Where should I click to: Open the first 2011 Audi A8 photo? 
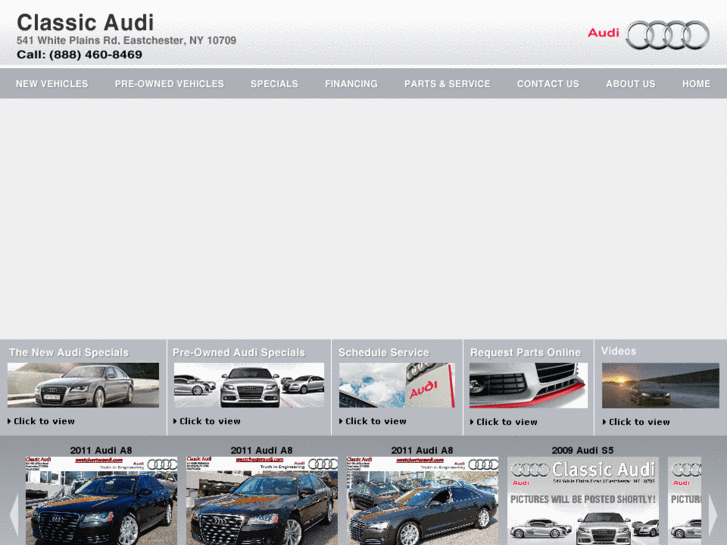coord(101,501)
